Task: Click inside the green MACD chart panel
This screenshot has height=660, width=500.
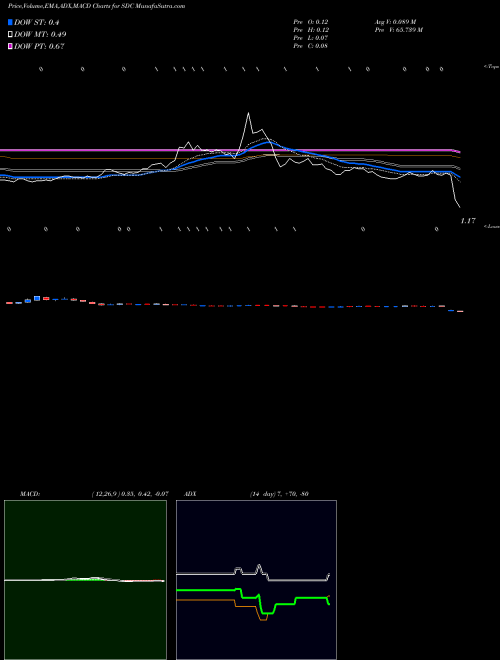Action: [85, 580]
